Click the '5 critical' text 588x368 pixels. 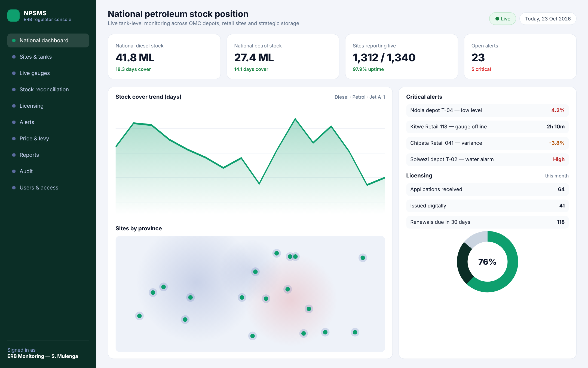click(481, 69)
